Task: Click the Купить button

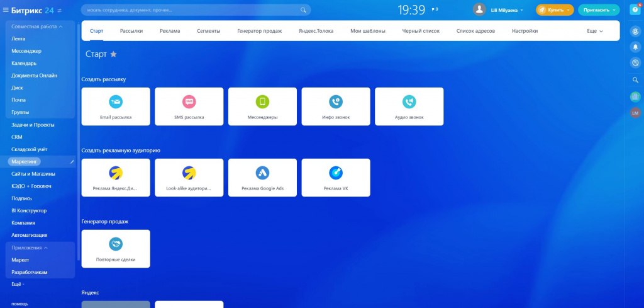Action: click(x=555, y=10)
